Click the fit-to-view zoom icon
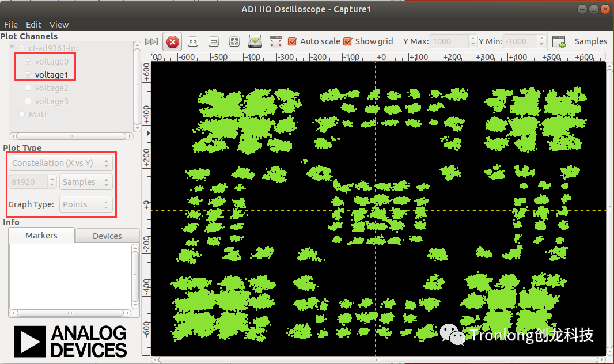 point(234,41)
